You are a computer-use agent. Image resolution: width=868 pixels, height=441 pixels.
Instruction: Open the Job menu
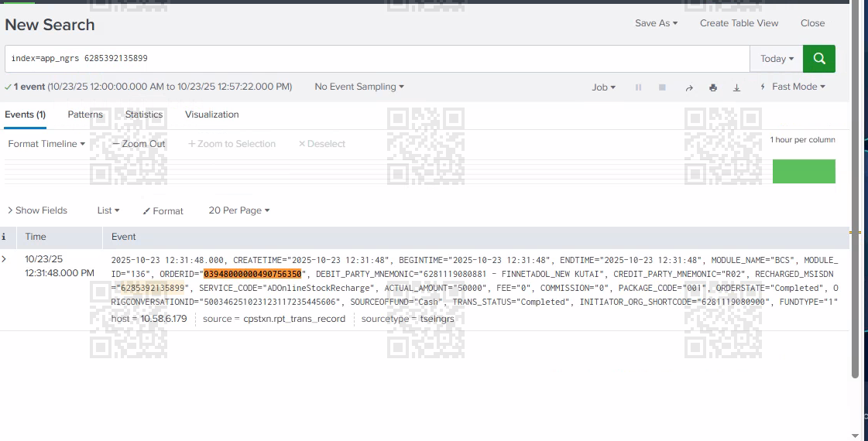[603, 87]
